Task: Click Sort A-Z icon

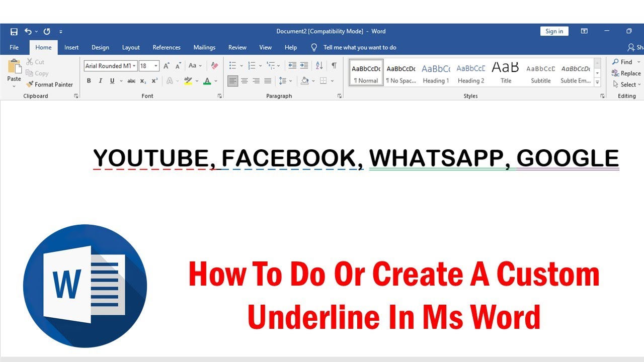Action: (x=319, y=66)
